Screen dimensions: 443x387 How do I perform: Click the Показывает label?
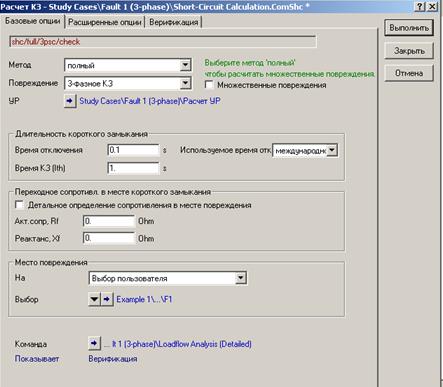37,359
